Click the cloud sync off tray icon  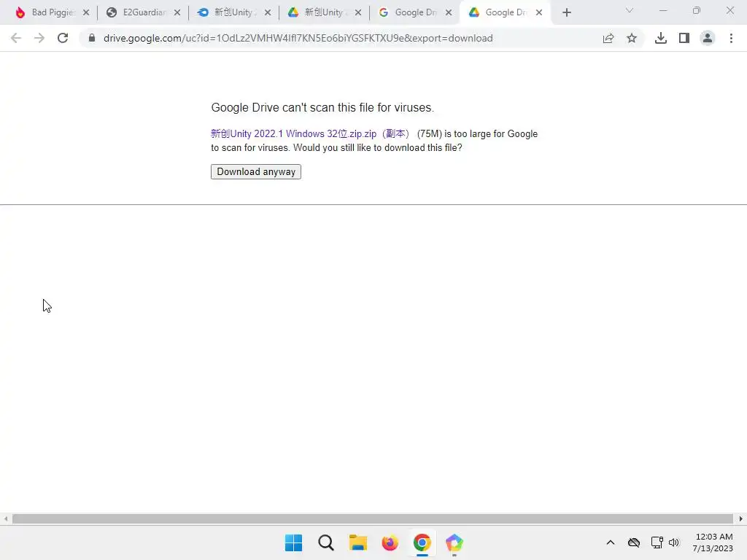[x=634, y=542]
